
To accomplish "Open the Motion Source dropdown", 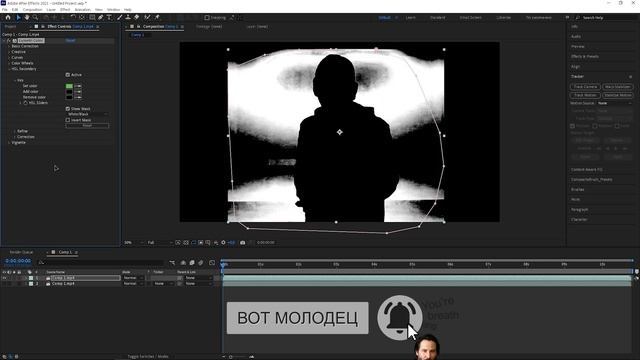I will pos(614,103).
